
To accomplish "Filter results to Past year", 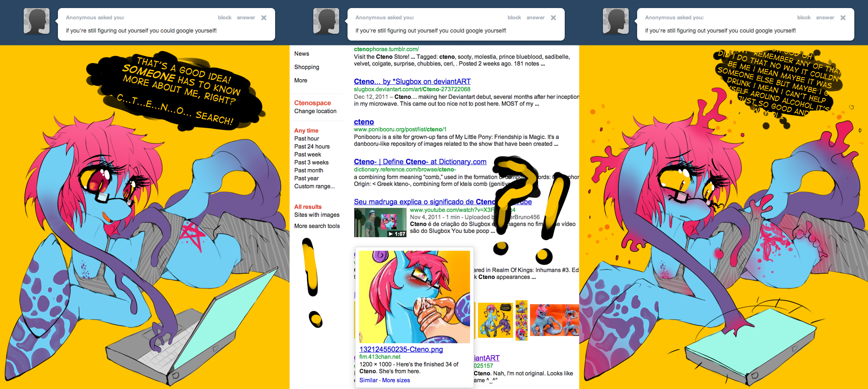I will (306, 178).
